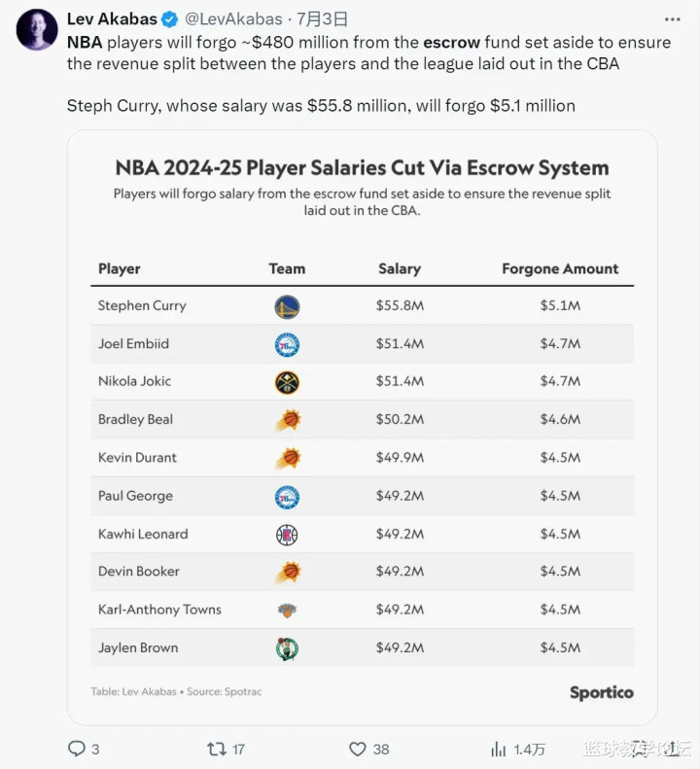Open the @LevAkabas handle link
This screenshot has width=700, height=769.
pos(233,19)
